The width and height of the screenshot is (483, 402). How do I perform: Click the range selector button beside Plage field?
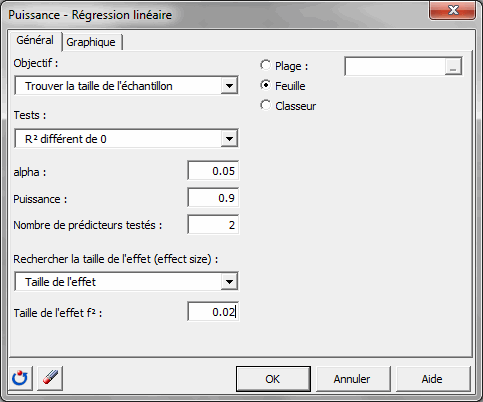coord(453,67)
